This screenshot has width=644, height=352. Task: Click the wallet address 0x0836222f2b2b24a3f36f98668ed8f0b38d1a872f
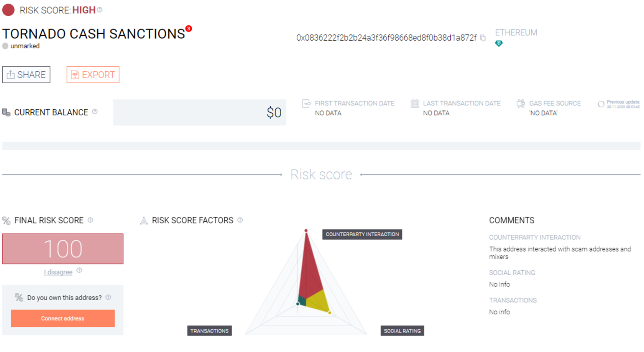pyautogui.click(x=386, y=38)
